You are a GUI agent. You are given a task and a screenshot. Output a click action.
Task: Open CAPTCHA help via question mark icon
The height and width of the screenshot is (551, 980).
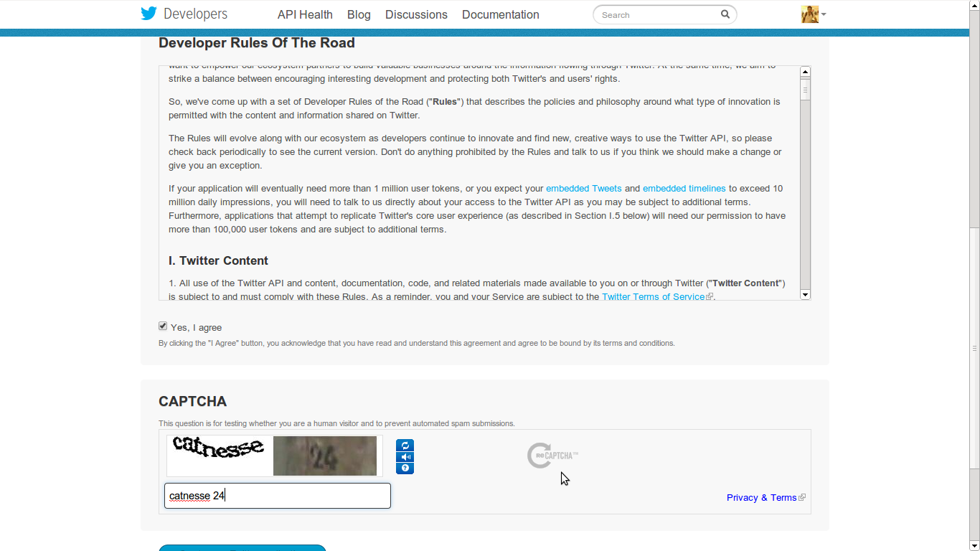[x=405, y=468]
